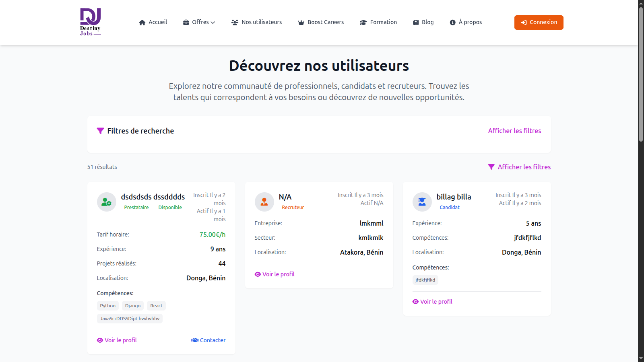Click the newspaper icon beside Blog
The width and height of the screenshot is (644, 362).
416,23
